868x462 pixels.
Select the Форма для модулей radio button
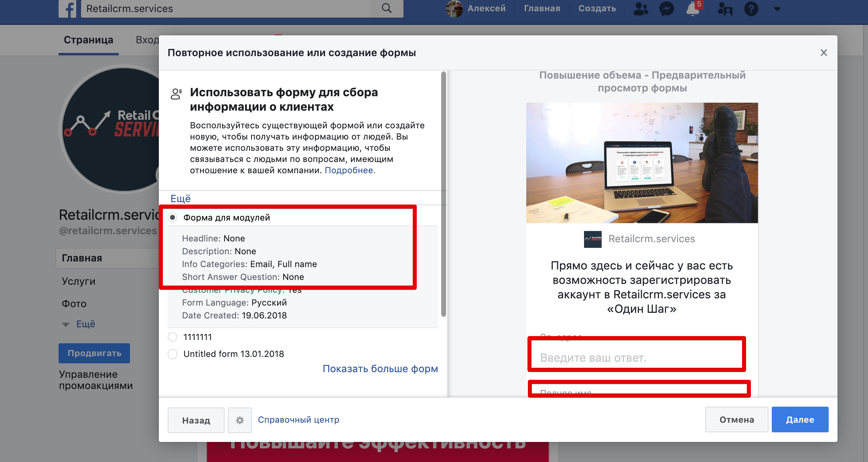click(x=172, y=217)
